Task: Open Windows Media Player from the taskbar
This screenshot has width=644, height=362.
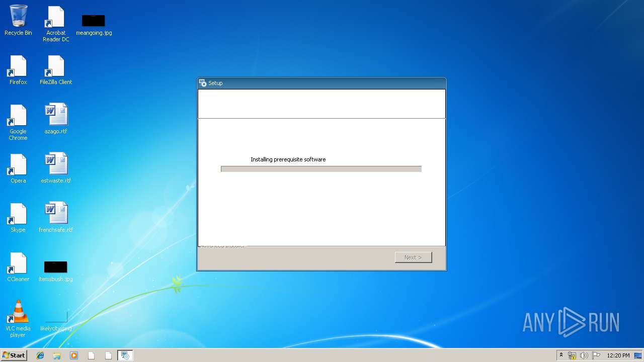Action: point(74,355)
